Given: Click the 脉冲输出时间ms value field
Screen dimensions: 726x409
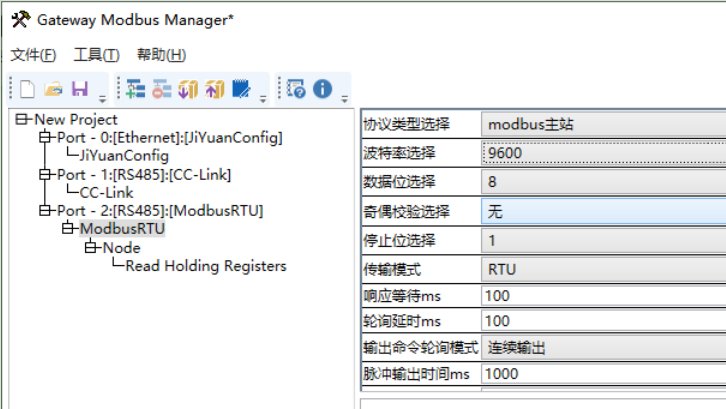Looking at the screenshot, I should pyautogui.click(x=604, y=373).
